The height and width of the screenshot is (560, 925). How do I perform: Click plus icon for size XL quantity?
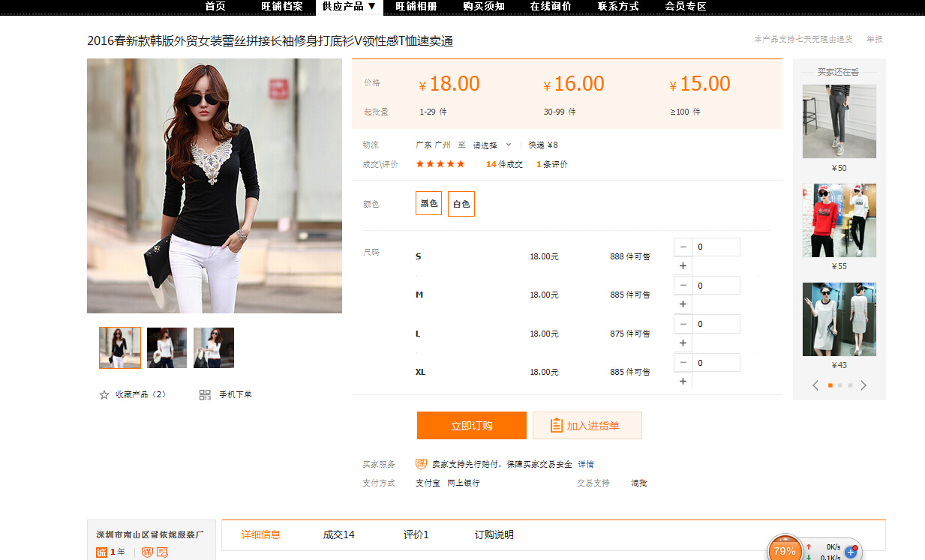pos(683,382)
